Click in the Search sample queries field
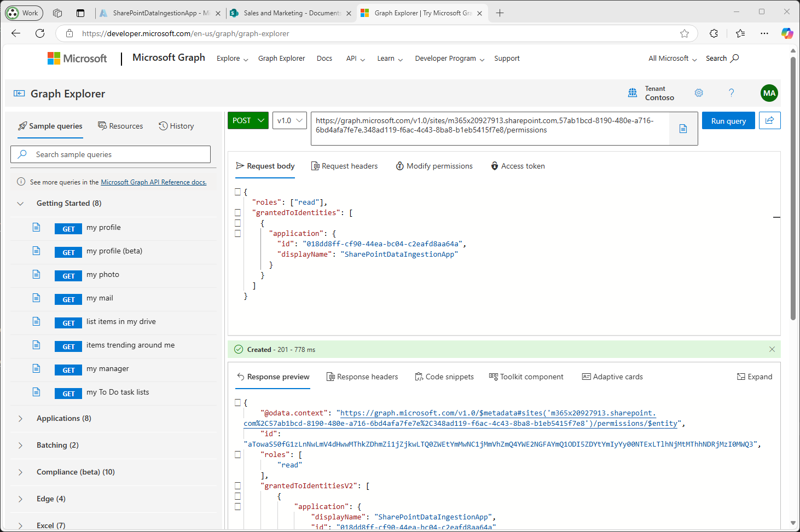This screenshot has height=532, width=800. tap(111, 154)
